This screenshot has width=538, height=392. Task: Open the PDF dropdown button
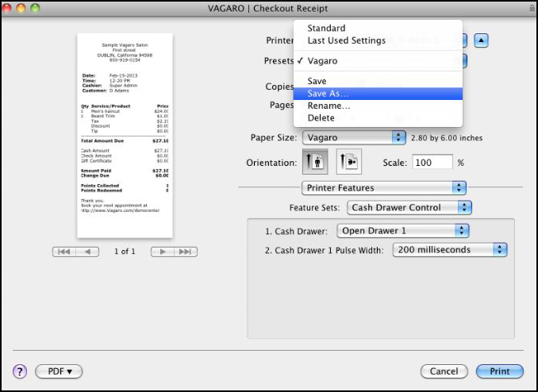pyautogui.click(x=59, y=371)
